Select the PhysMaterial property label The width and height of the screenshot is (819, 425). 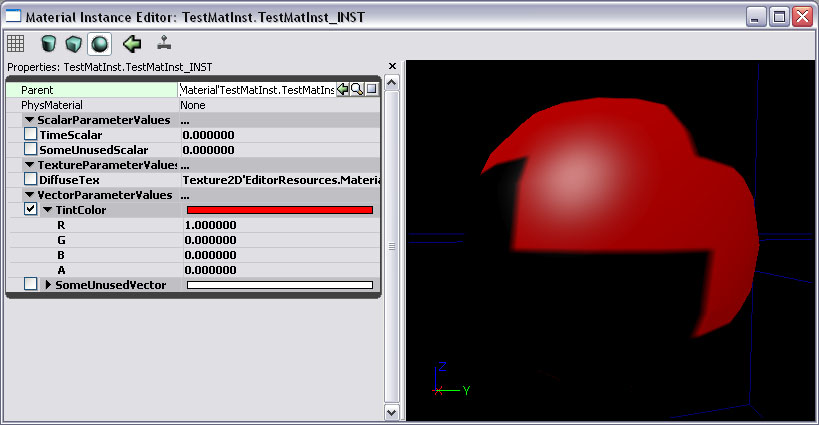point(52,105)
